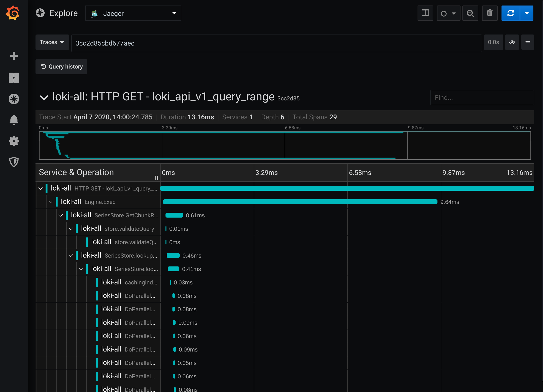Enable split view with the panes icon

[x=425, y=13]
